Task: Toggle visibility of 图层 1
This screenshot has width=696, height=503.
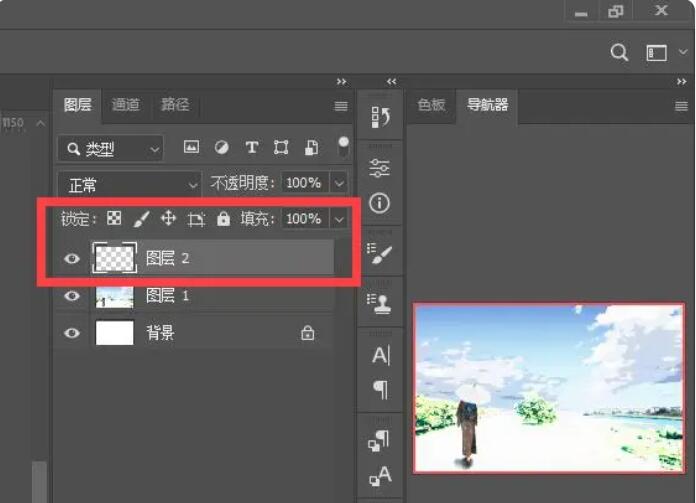Action: (72, 296)
